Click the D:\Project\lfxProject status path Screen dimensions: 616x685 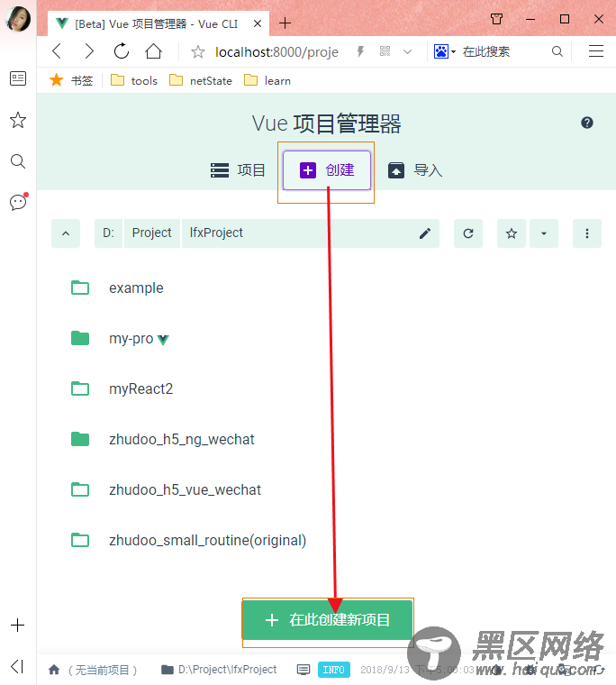tap(219, 670)
